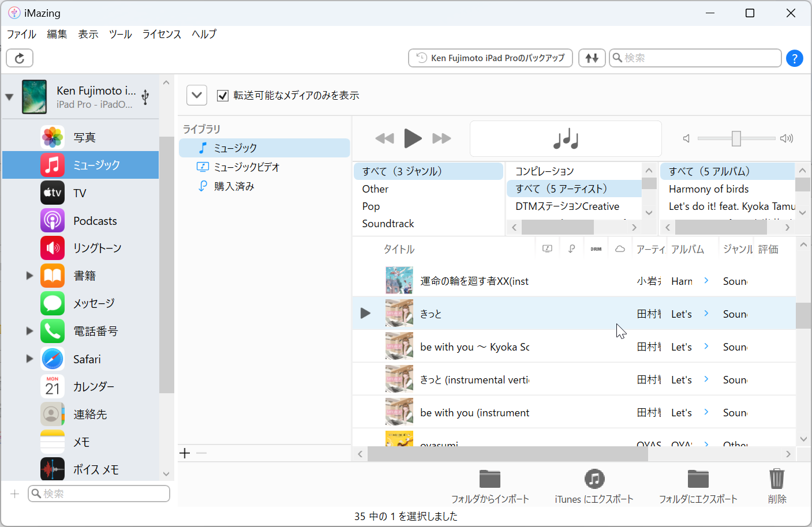Viewport: 812px width, 527px height.
Task: Click album arrow in 運命の輪を廻す者 row
Action: [706, 280]
